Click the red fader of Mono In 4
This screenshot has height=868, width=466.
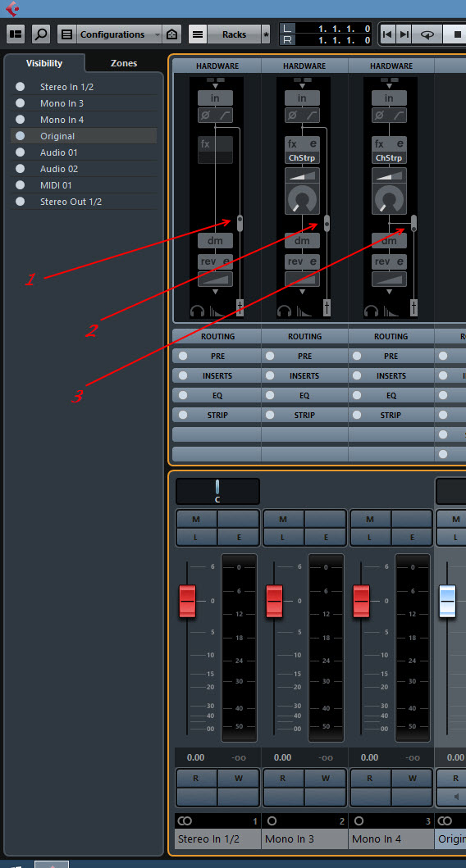(x=361, y=601)
